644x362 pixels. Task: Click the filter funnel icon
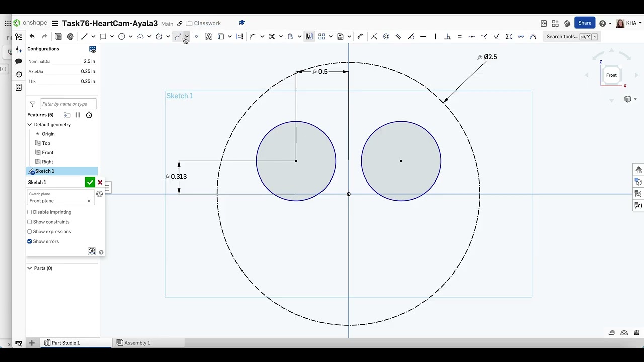coord(33,104)
